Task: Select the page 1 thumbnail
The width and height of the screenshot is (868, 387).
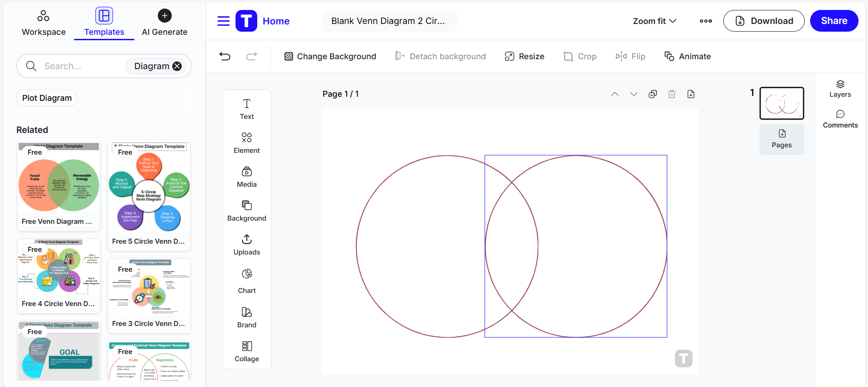Action: tap(782, 103)
